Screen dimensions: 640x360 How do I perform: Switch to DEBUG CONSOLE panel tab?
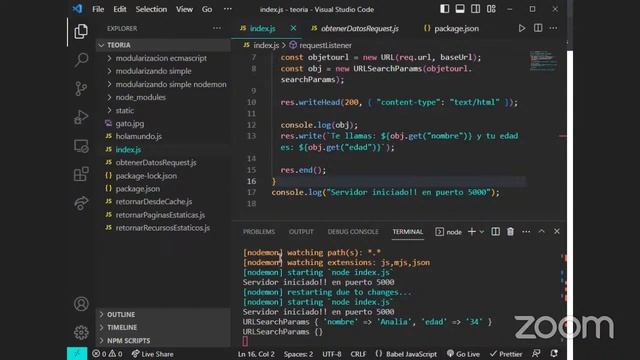pos(353,231)
